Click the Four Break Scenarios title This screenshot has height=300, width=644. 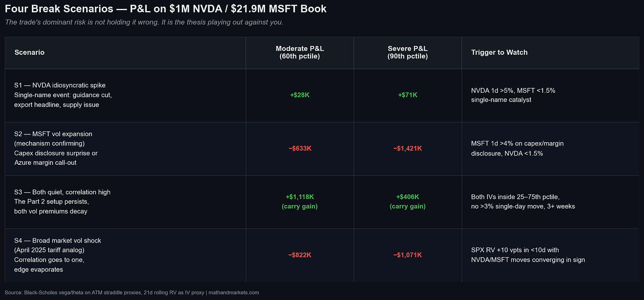(x=166, y=9)
